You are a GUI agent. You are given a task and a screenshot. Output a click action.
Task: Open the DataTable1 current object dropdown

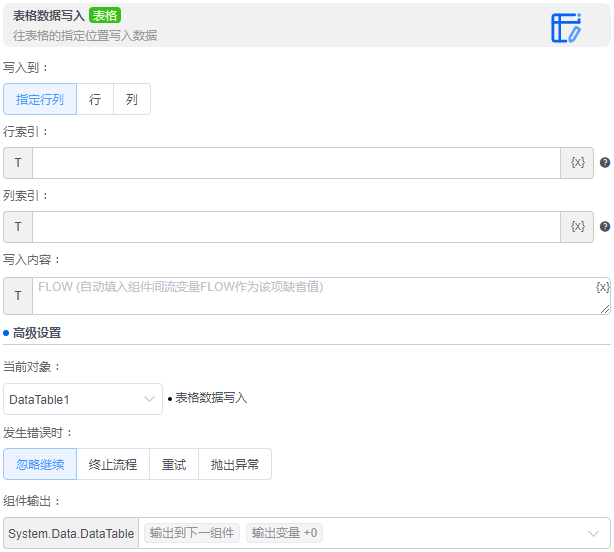pos(83,399)
